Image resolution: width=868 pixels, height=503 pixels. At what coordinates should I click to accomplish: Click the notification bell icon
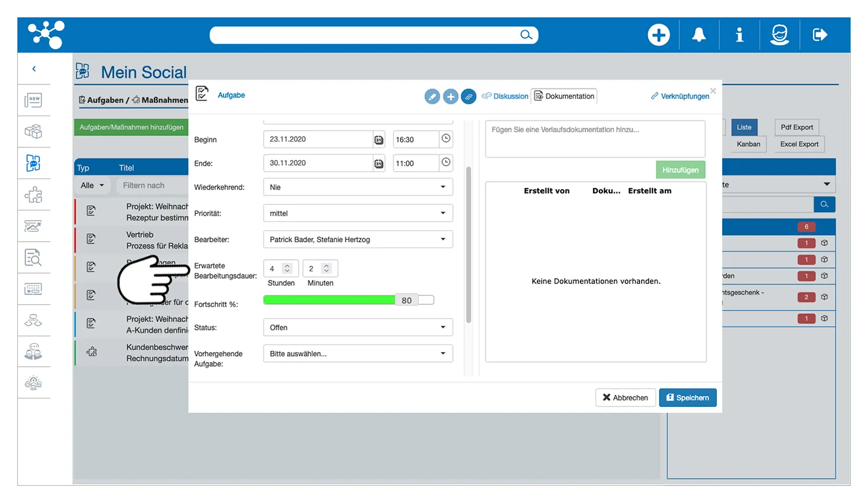(699, 35)
